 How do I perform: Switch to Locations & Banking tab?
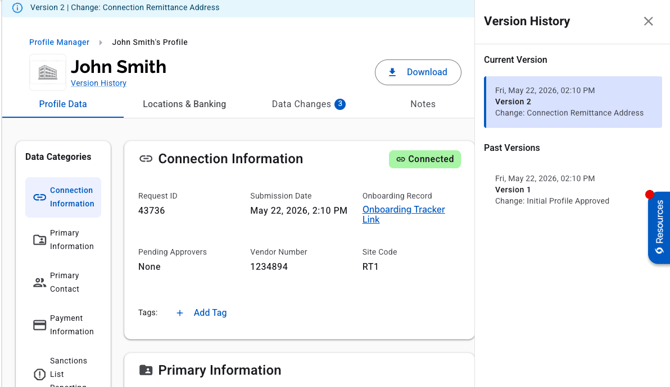(184, 104)
